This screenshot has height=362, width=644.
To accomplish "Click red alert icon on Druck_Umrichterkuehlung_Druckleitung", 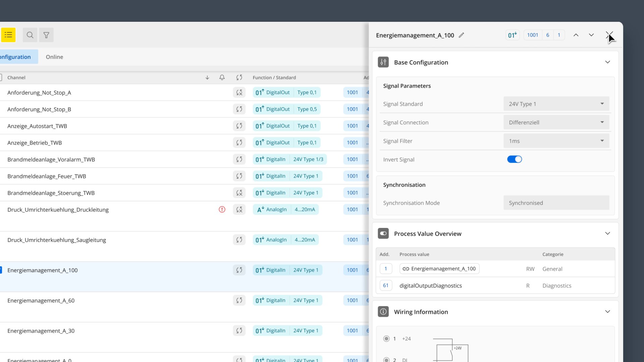I will 222,209.
